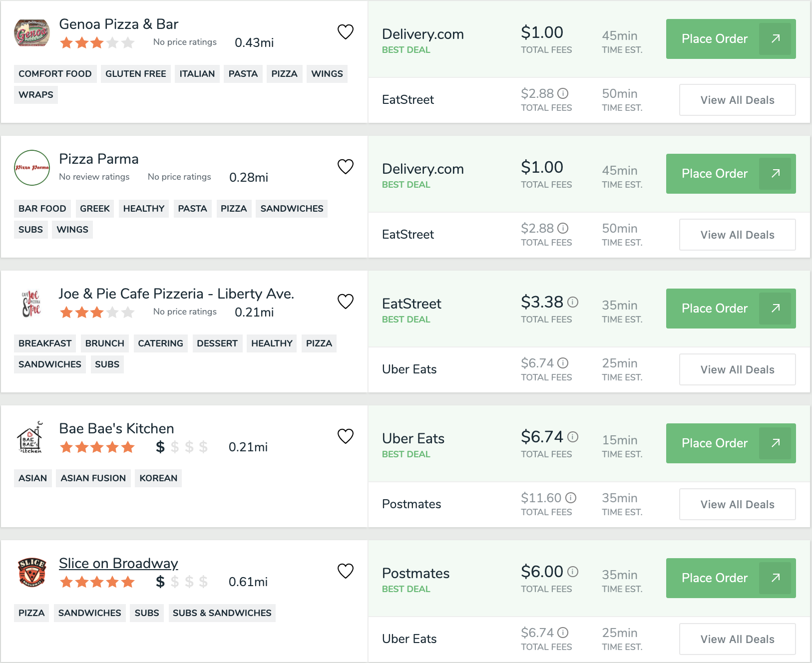Screen dimensions: 812x663
Task: Open Joe & Pie Cafe Pizzeria - Liberty Ave.
Action: click(x=176, y=294)
